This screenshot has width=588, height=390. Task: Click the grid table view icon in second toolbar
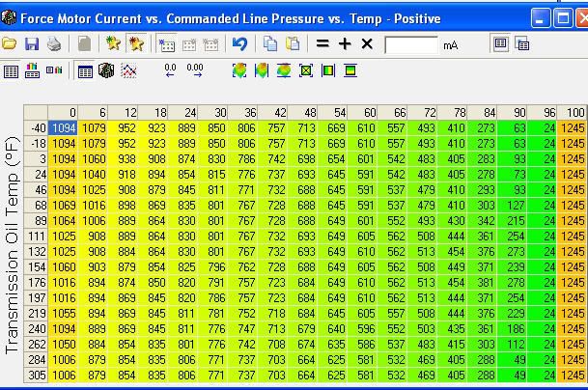click(x=85, y=70)
